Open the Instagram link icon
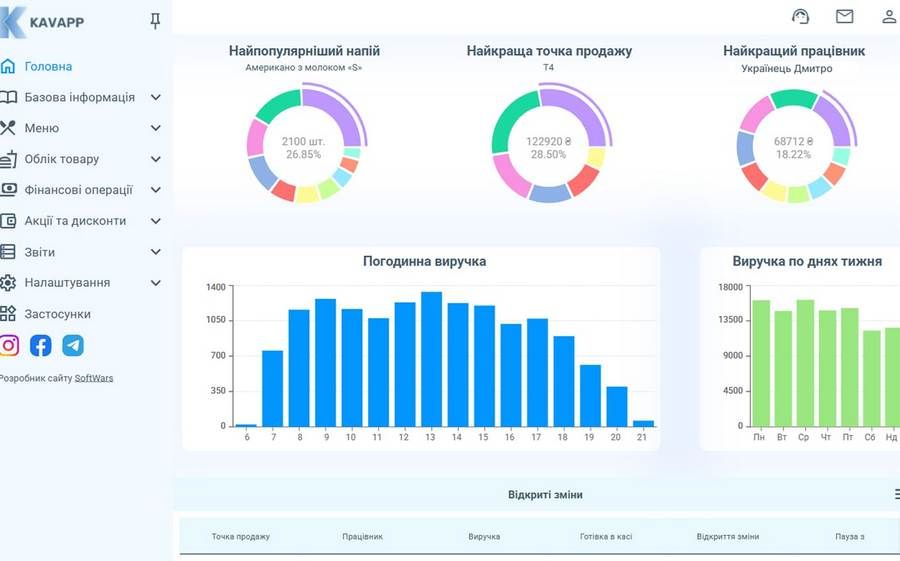Image resolution: width=900 pixels, height=561 pixels. pyautogui.click(x=9, y=346)
